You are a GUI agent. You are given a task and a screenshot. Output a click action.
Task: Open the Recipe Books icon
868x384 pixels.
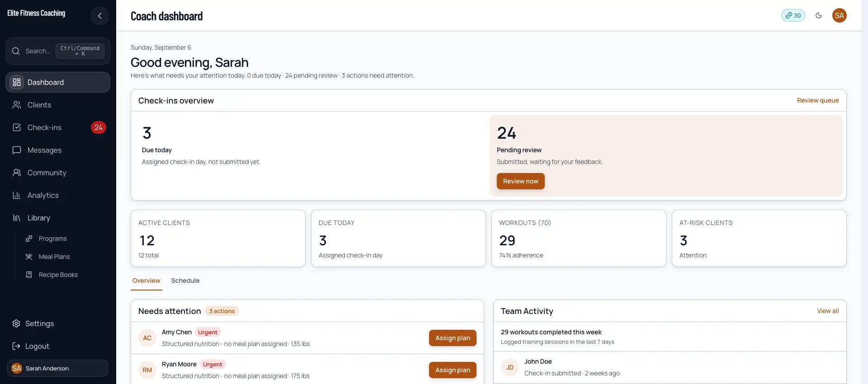pos(29,275)
